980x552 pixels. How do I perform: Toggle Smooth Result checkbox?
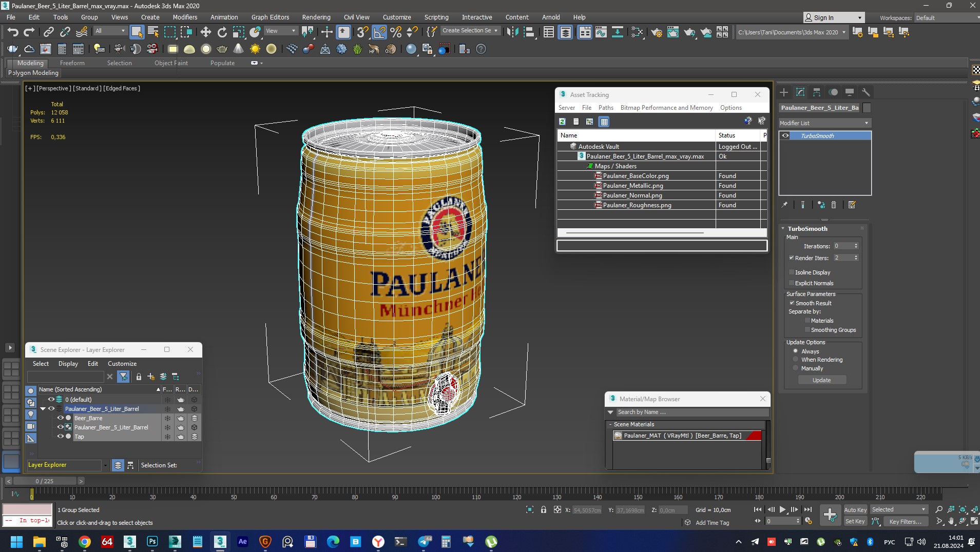[x=792, y=303]
